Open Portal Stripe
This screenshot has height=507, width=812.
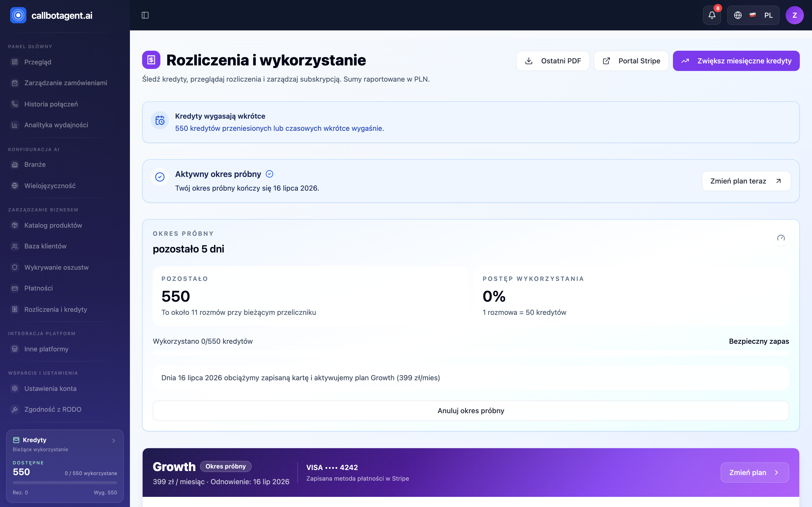pyautogui.click(x=631, y=61)
